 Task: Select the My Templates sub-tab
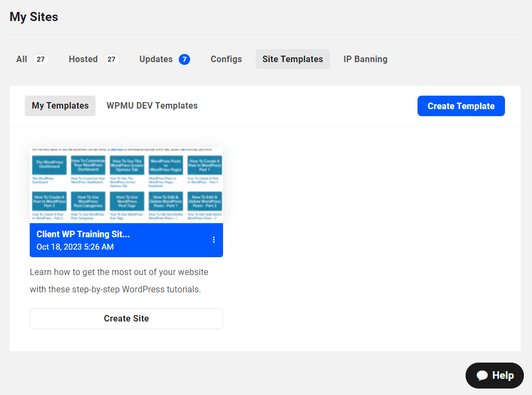[x=60, y=106]
